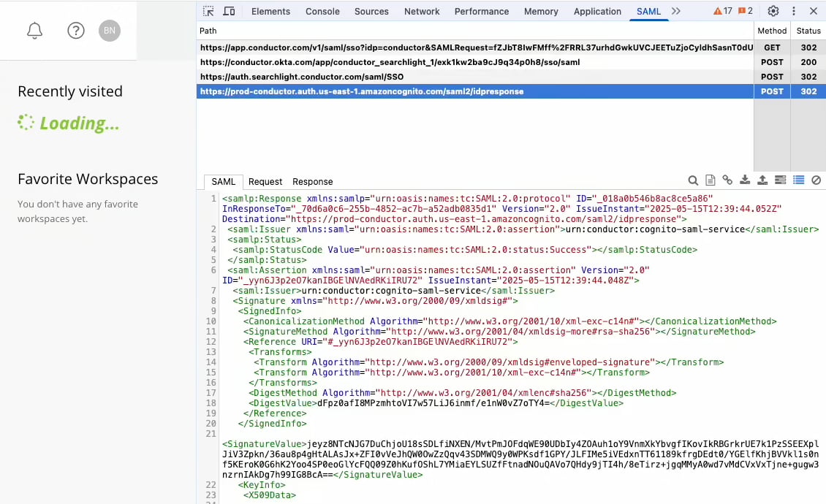Open the Response detail tab
Screen dimensions: 826x504
coord(313,182)
